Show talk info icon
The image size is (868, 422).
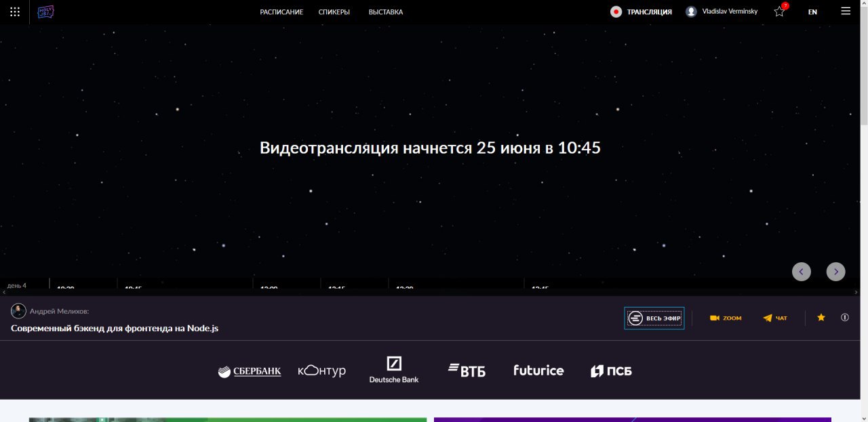(845, 317)
